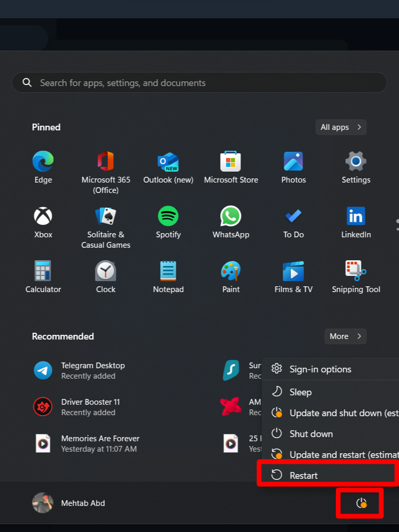Launch the Xbox app

click(x=43, y=222)
